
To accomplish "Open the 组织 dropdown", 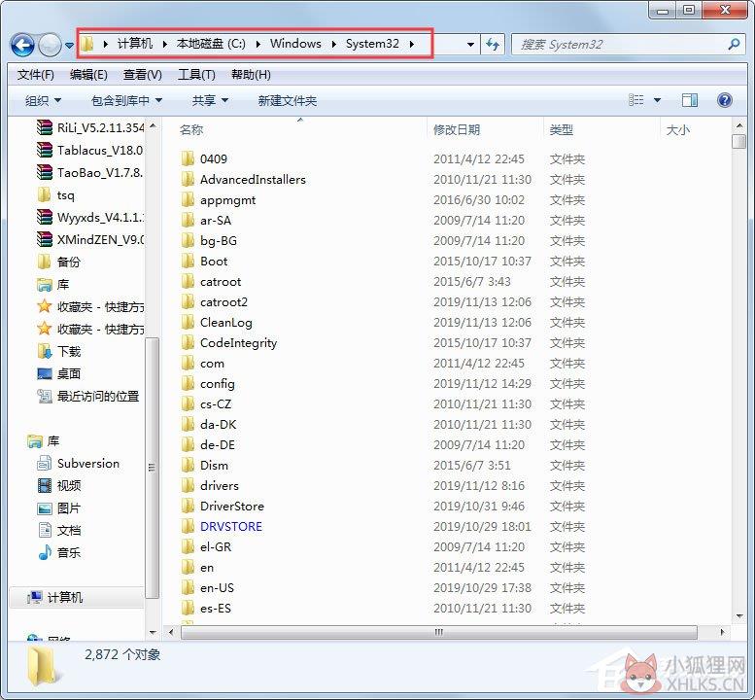I will (43, 101).
